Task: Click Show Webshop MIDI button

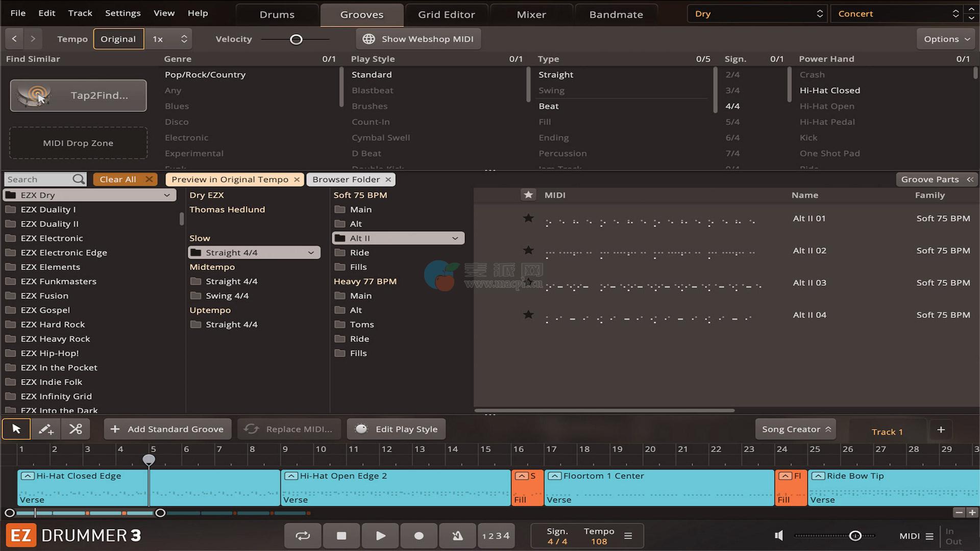Action: coord(418,39)
